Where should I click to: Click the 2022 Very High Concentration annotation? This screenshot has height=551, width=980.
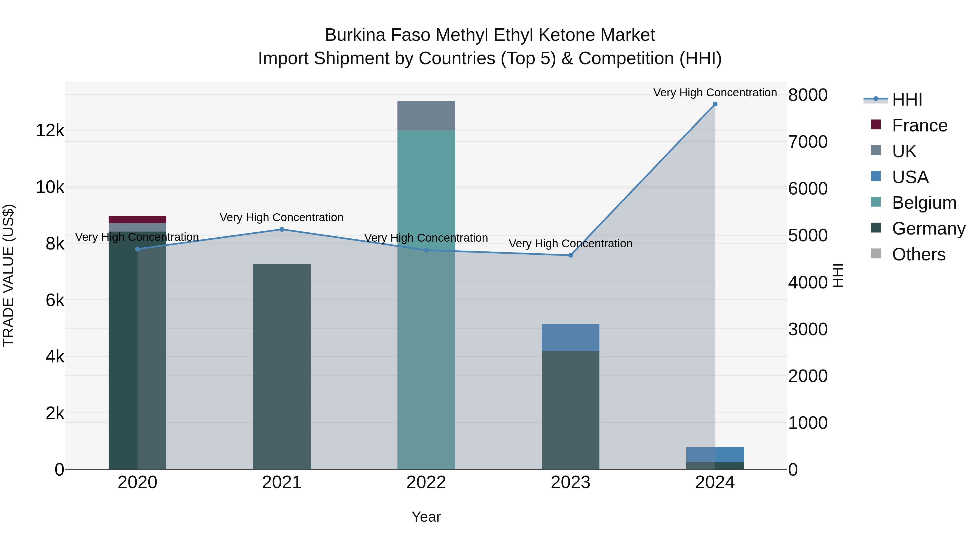click(x=426, y=238)
